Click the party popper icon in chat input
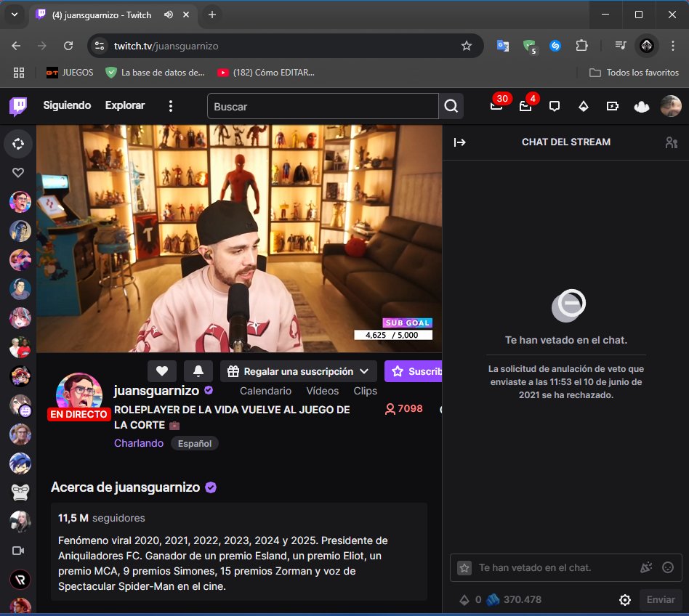Viewport: 689px width, 616px height. [646, 568]
